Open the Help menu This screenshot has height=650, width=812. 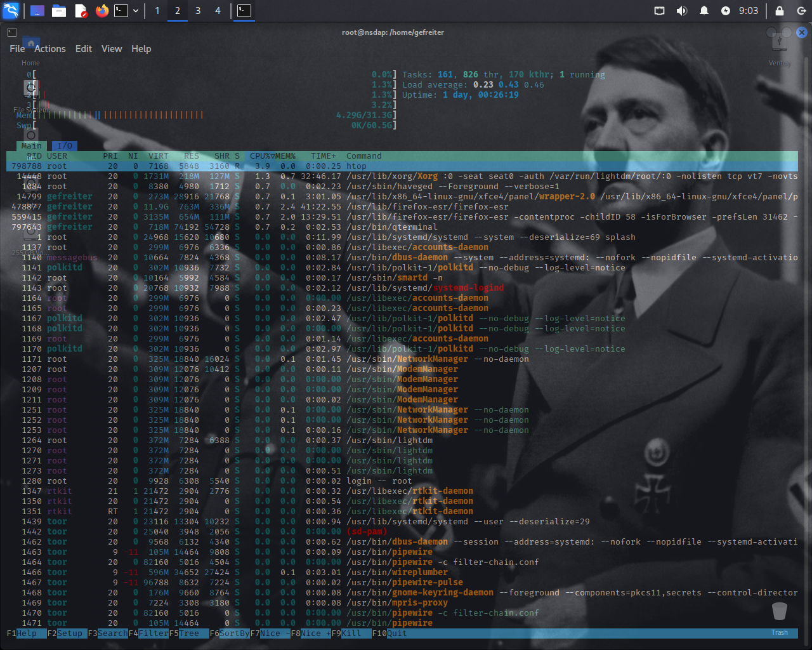141,49
